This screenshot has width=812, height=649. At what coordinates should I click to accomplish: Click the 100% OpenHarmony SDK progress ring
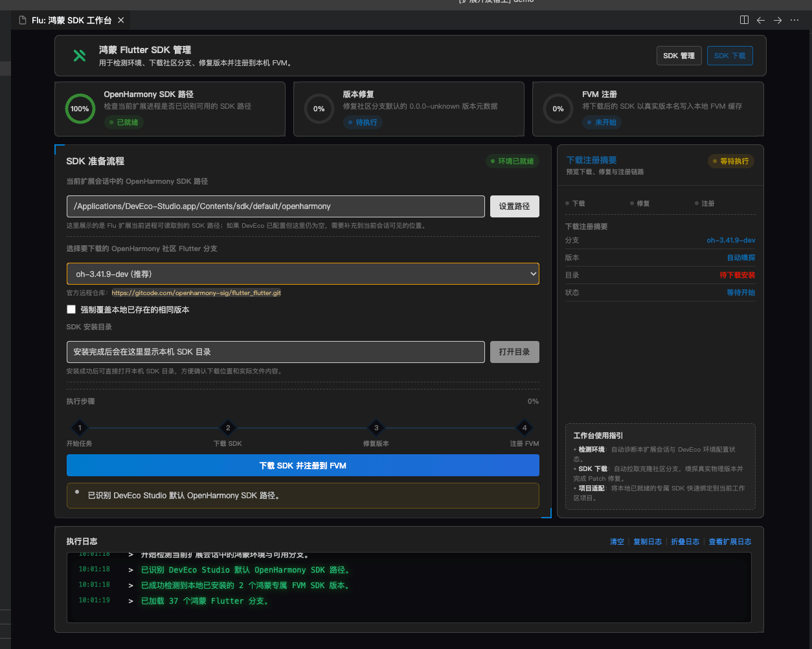80,109
